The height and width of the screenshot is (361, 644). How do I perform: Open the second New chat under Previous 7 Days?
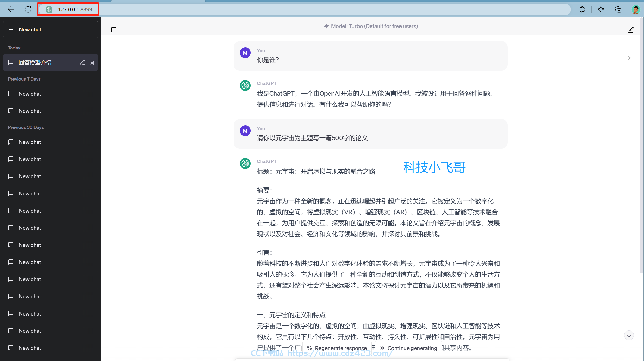[51, 111]
